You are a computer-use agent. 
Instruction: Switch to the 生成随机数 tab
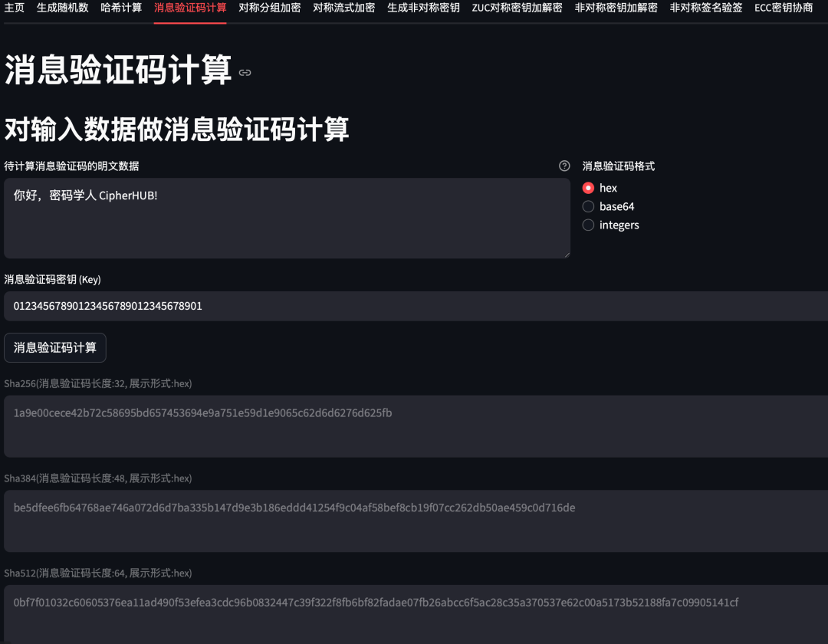pos(63,8)
